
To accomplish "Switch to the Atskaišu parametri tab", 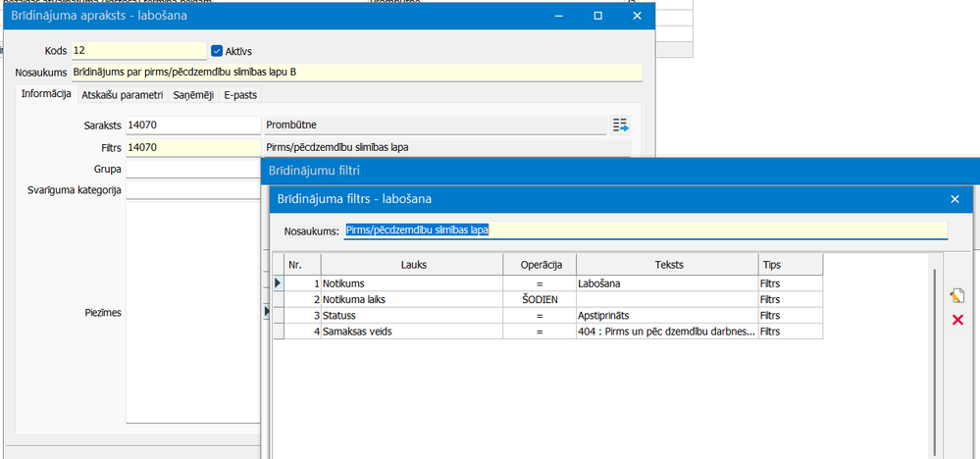I will (123, 95).
